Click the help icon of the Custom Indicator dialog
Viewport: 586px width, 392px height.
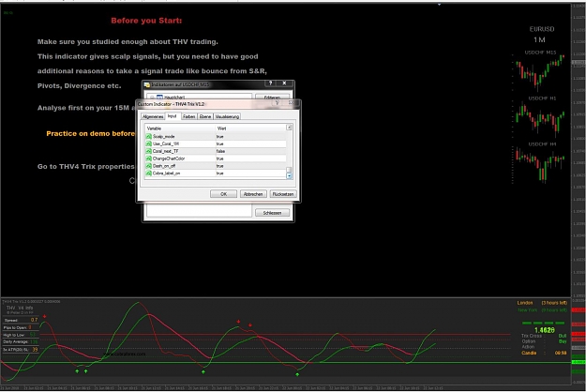(278, 103)
